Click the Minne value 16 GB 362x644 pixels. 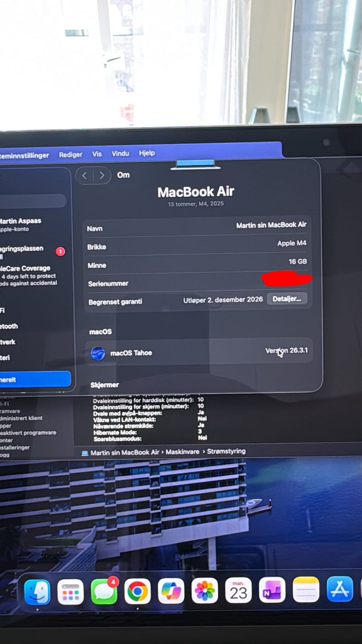coord(298,262)
